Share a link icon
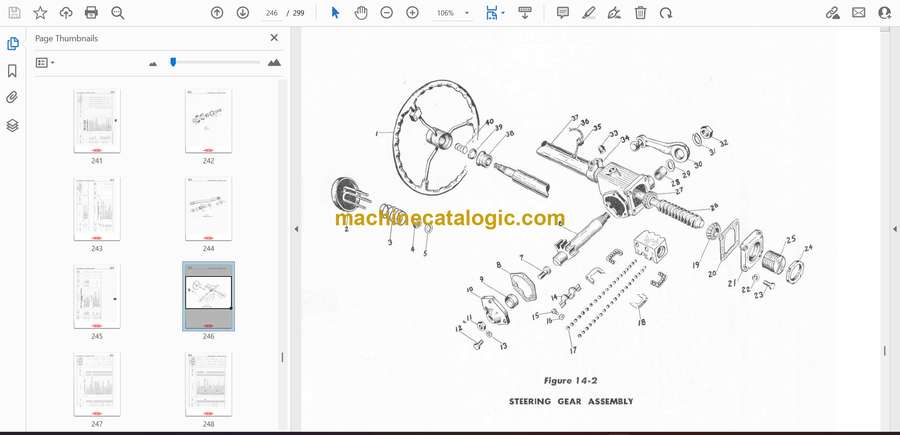 click(x=833, y=13)
